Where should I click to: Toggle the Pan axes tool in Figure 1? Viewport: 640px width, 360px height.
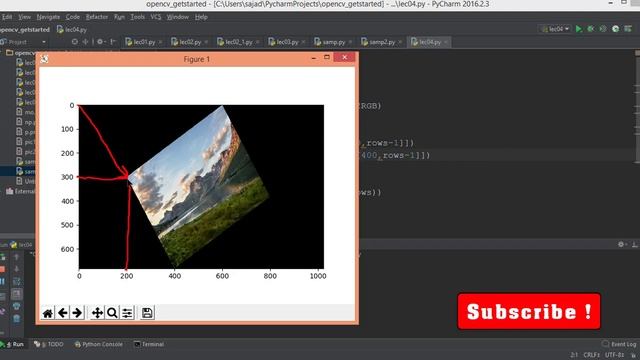pos(97,313)
